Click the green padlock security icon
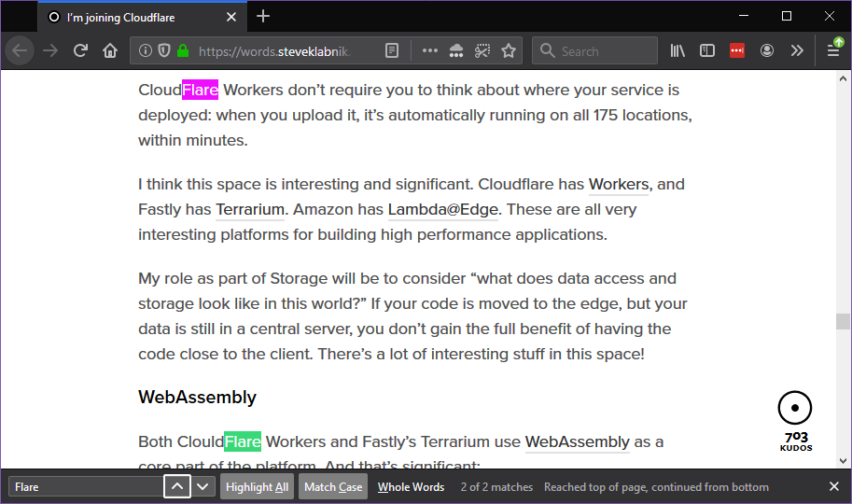 pyautogui.click(x=183, y=51)
